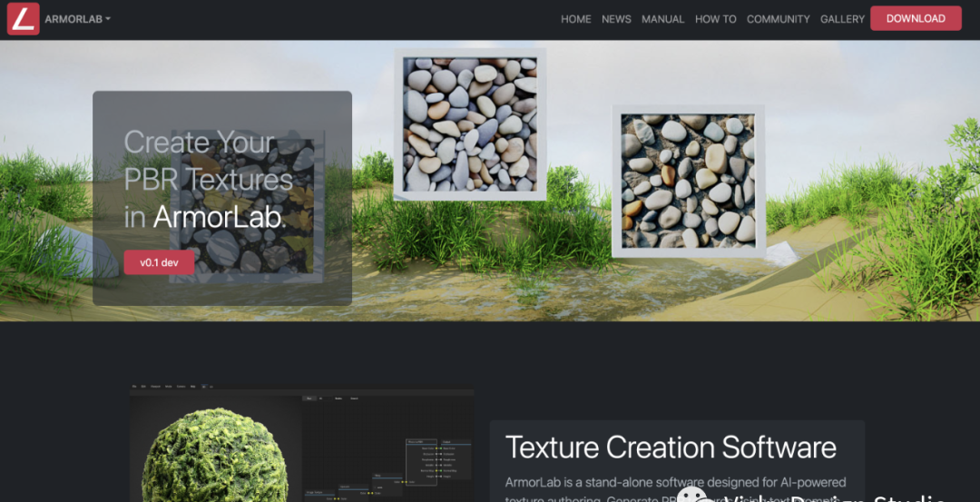Click the ArmorLab red logo icon

point(23,19)
